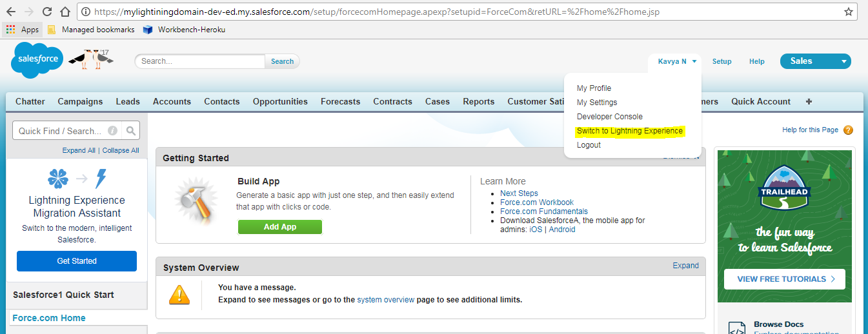Open Help for this Page link

coord(810,130)
